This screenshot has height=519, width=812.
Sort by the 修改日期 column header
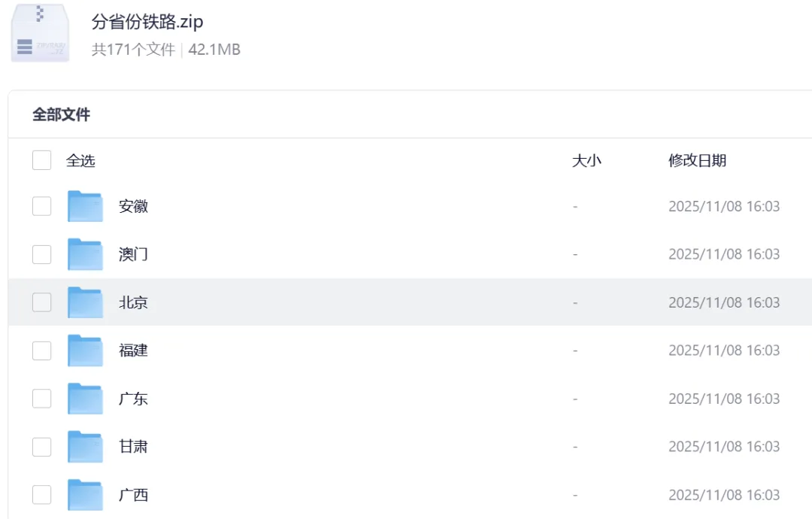click(x=697, y=160)
